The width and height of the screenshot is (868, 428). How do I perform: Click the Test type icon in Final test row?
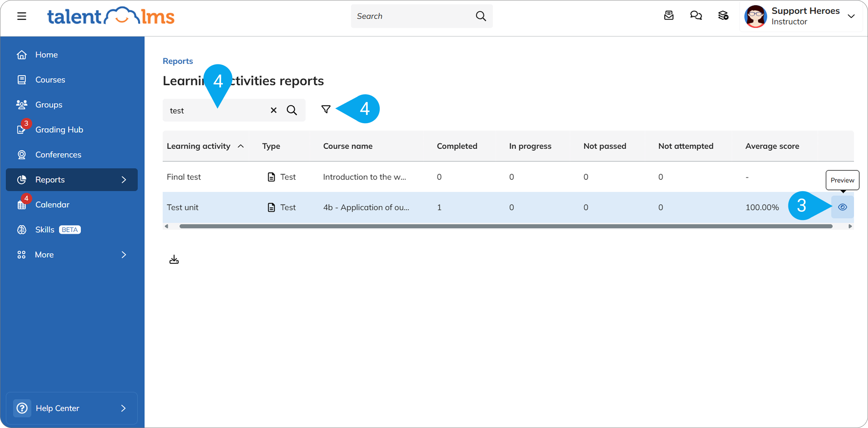(271, 177)
